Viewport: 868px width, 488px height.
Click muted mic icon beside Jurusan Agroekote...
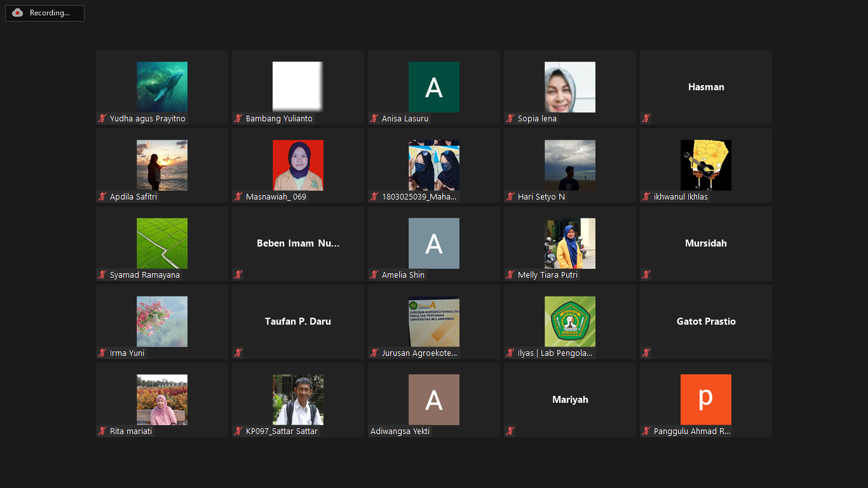coord(374,353)
